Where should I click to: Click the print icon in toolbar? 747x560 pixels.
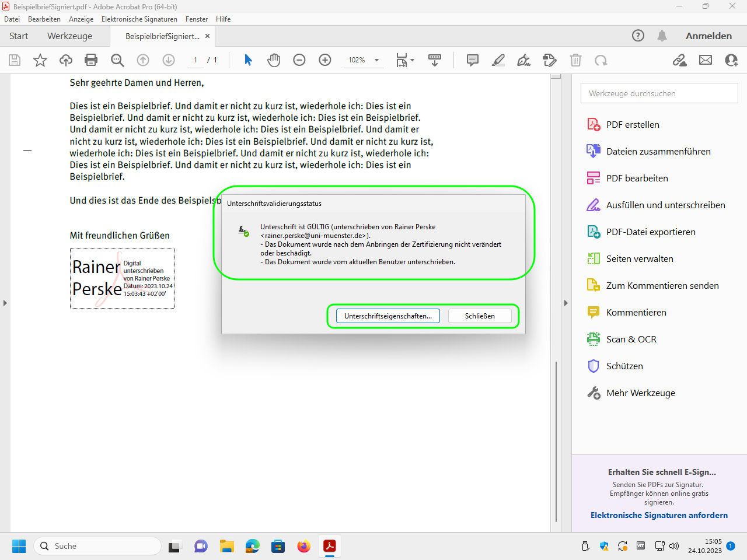(91, 60)
